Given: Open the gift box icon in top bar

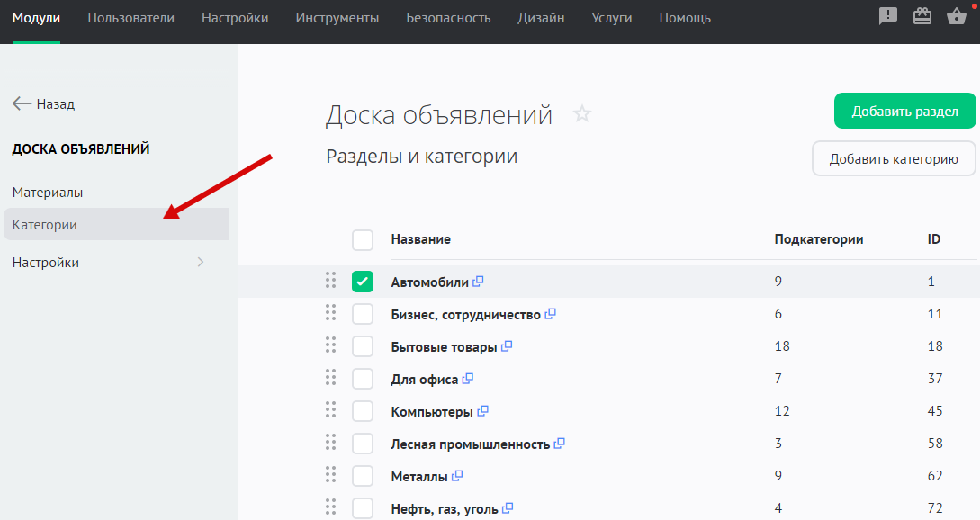Looking at the screenshot, I should (x=922, y=16).
